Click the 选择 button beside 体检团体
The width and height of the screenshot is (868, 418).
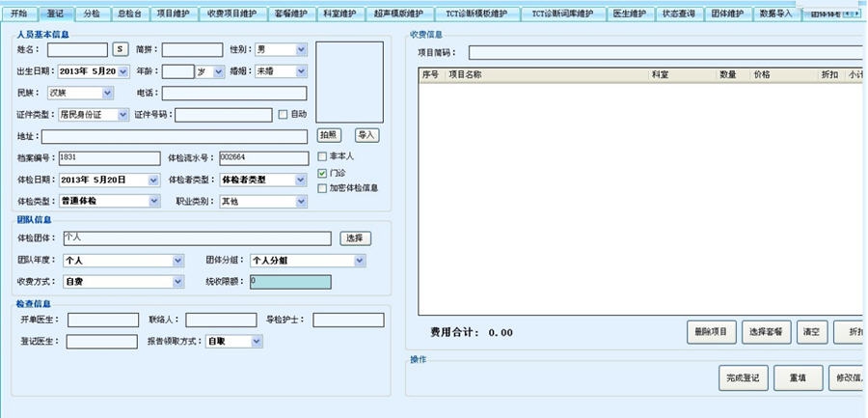point(355,238)
